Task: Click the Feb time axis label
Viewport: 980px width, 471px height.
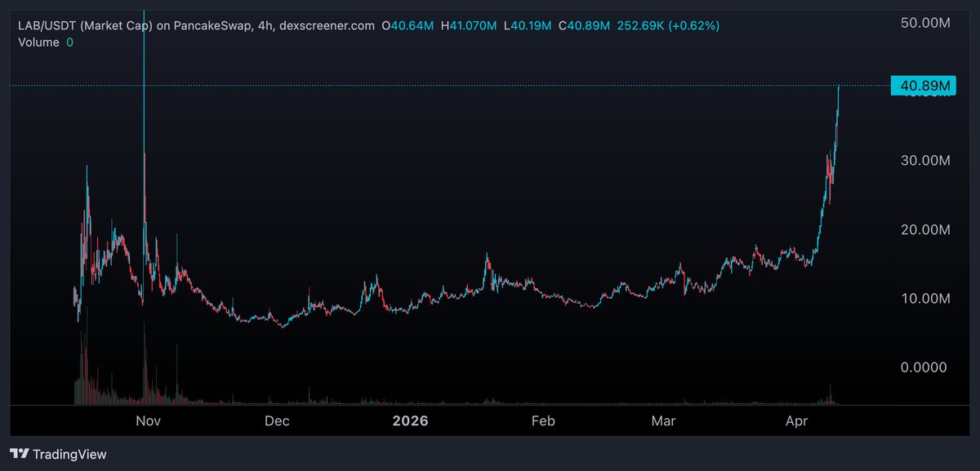Action: (543, 421)
